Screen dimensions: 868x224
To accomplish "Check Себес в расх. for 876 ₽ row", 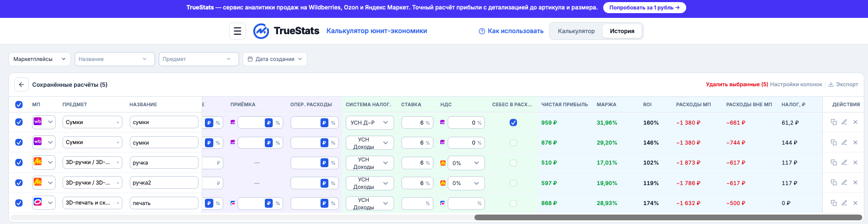I will 513,142.
